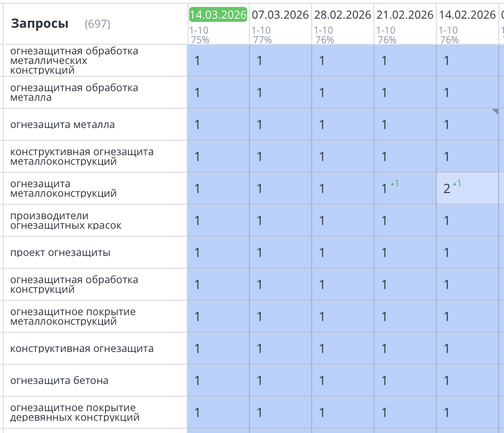Open the query огнезащитная обработка металлических конструкций

click(74, 60)
